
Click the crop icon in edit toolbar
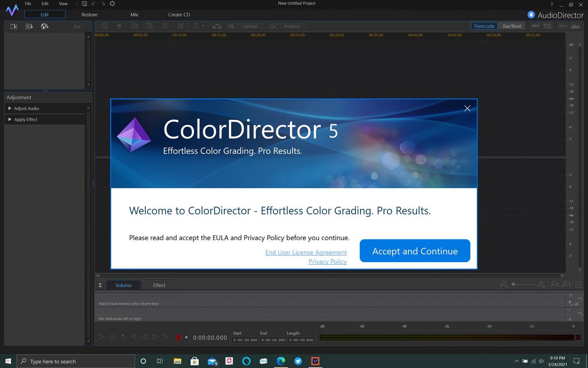tap(181, 26)
